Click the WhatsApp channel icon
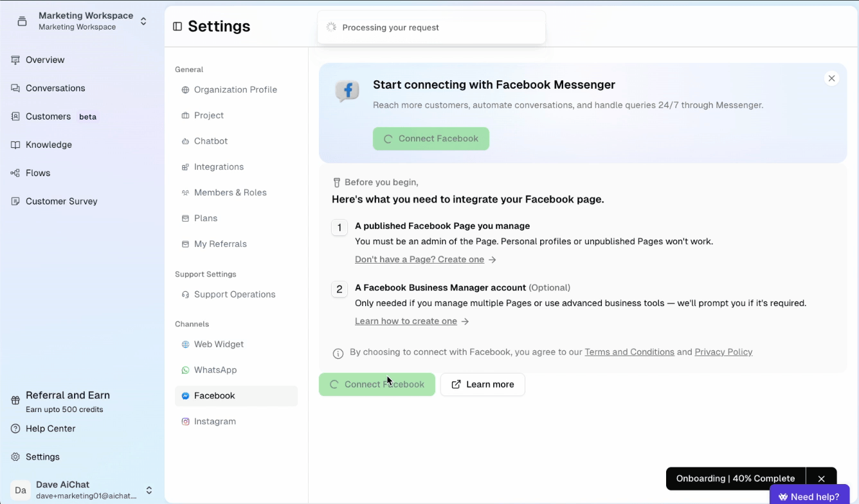The width and height of the screenshot is (859, 504). 185,370
